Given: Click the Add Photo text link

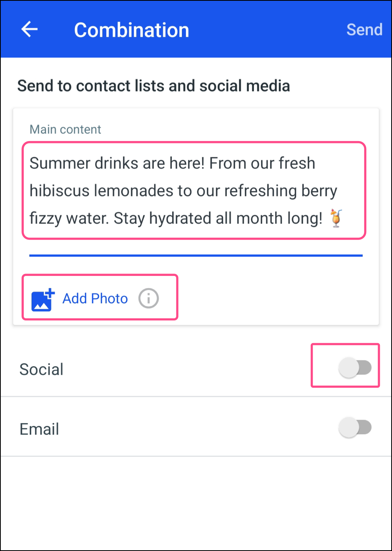Looking at the screenshot, I should click(x=95, y=299).
